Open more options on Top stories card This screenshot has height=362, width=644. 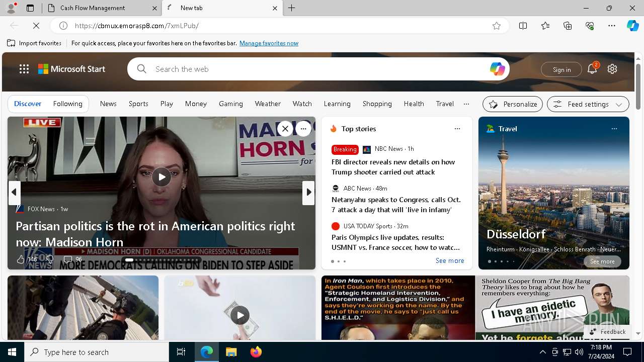point(457,129)
